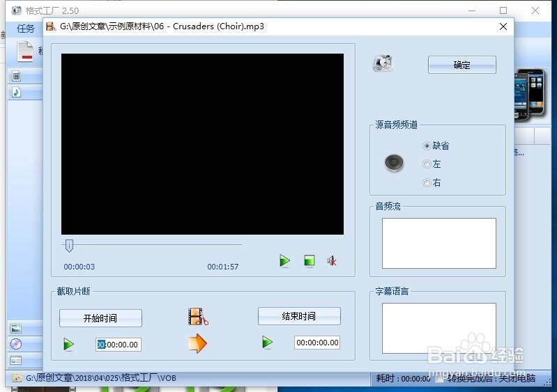Click the document remove icon in toolbar
Image resolution: width=557 pixels, height=392 pixels.
[25, 52]
